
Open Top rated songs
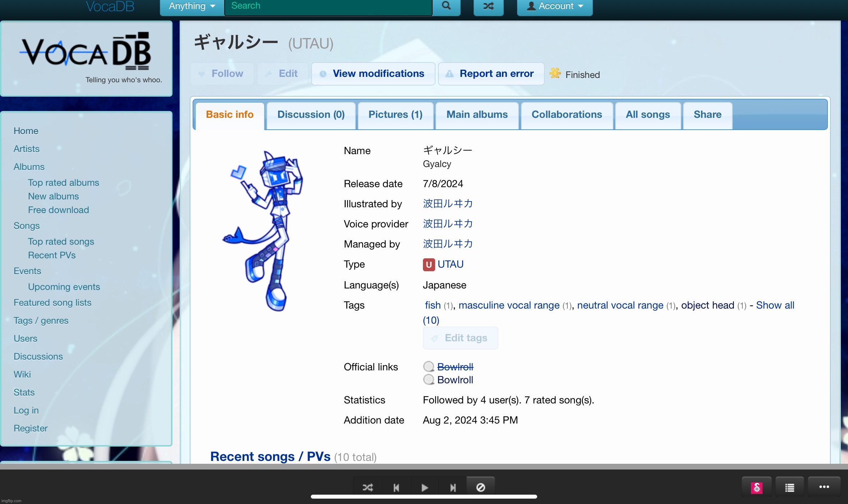(x=61, y=241)
